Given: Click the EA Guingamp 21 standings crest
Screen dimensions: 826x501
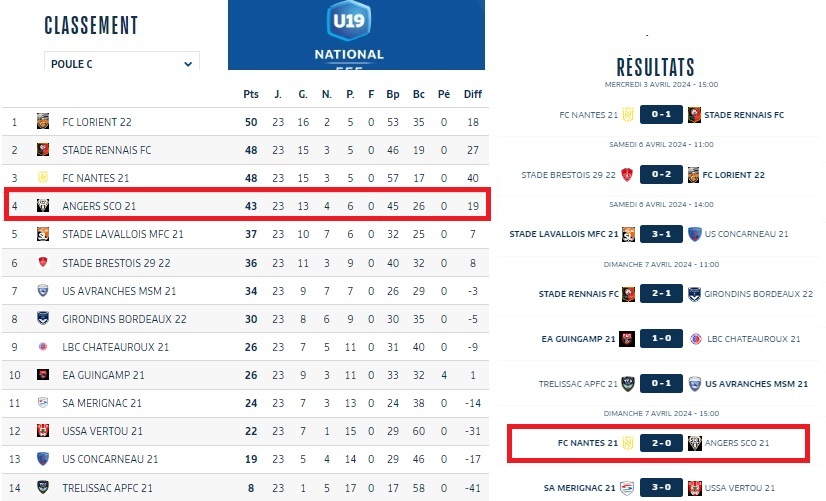Looking at the screenshot, I should (43, 375).
